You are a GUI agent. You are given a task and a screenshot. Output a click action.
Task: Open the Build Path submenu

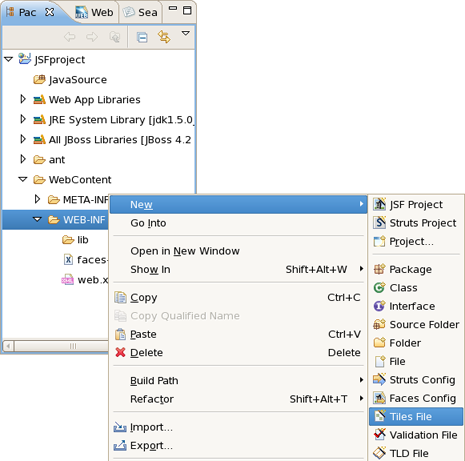point(238,380)
